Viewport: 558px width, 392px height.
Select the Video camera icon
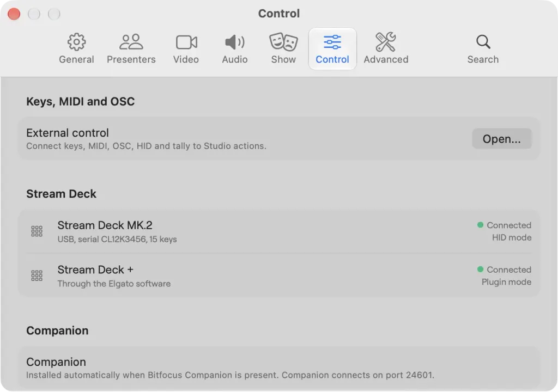(x=186, y=42)
